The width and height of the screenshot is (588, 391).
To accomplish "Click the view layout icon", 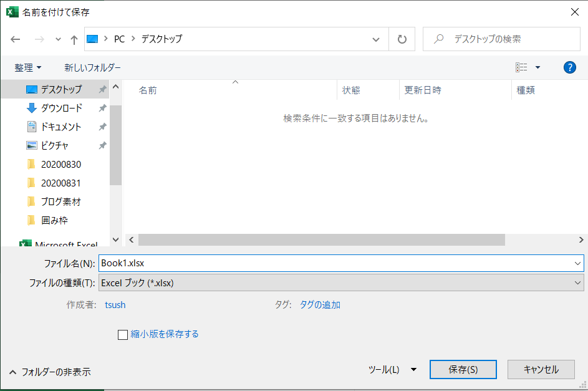I will 521,67.
